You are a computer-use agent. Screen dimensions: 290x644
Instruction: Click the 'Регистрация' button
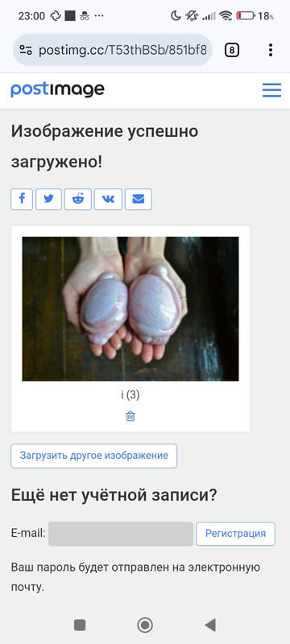coord(235,534)
